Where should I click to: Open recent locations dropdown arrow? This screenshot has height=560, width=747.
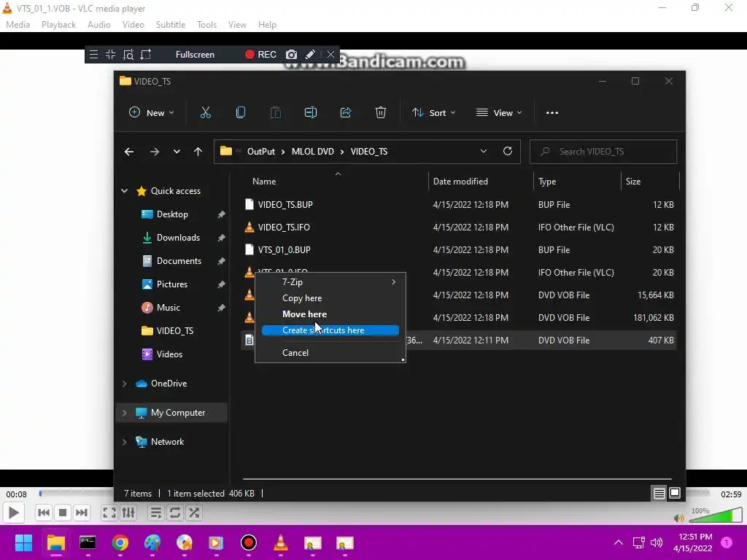(177, 152)
